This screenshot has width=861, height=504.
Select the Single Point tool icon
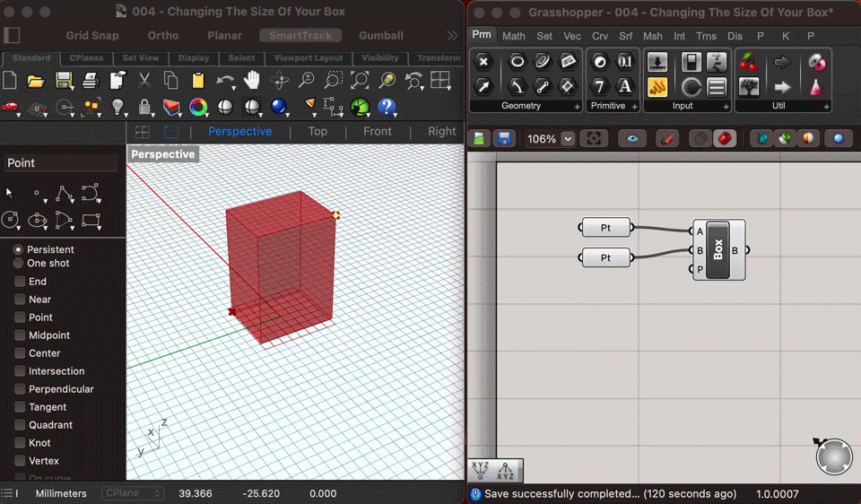coord(37,193)
